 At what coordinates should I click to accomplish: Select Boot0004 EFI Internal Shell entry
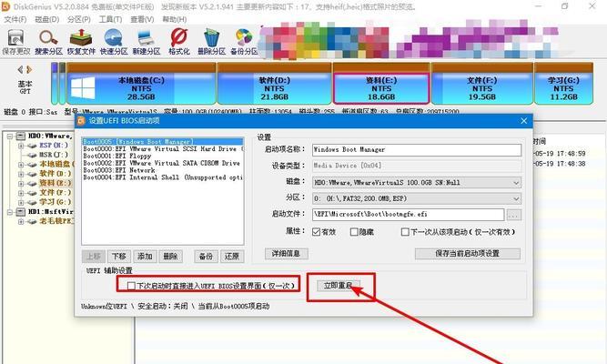point(163,177)
